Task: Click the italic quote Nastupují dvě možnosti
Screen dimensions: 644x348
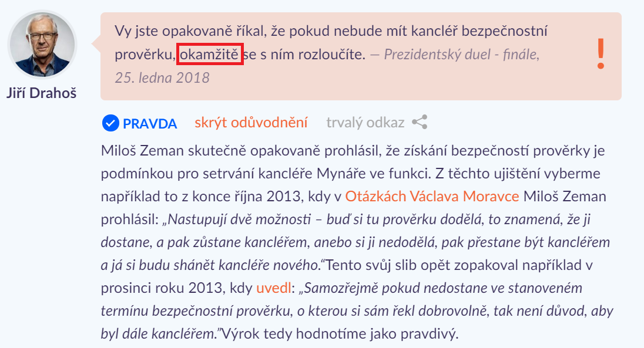Action: click(355, 242)
